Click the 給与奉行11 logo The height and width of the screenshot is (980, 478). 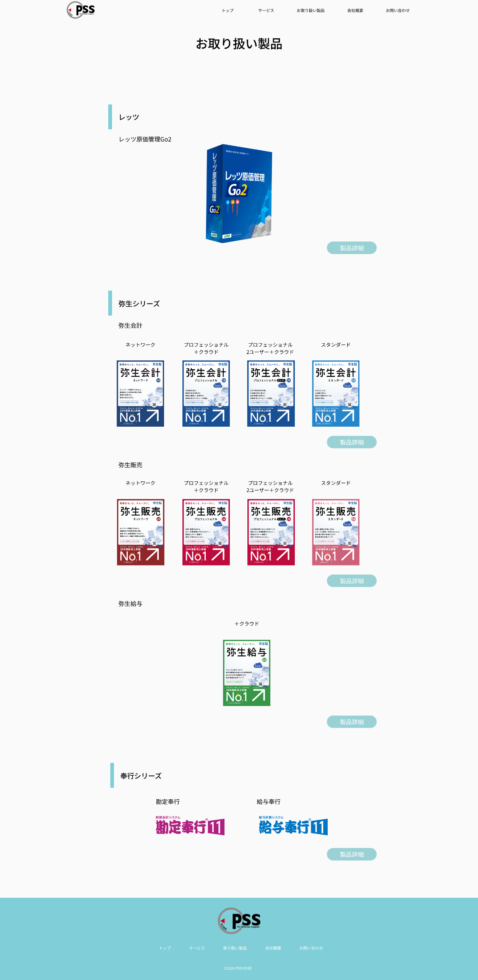pos(293,826)
